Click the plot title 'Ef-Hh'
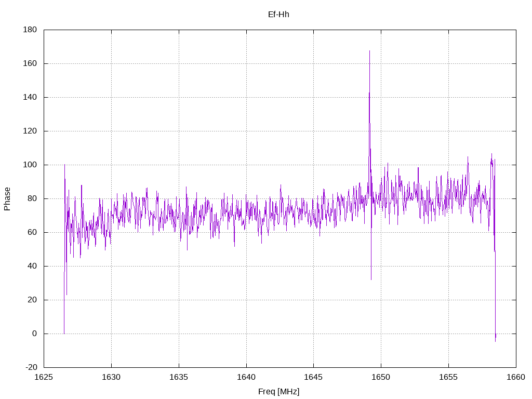 [278, 15]
